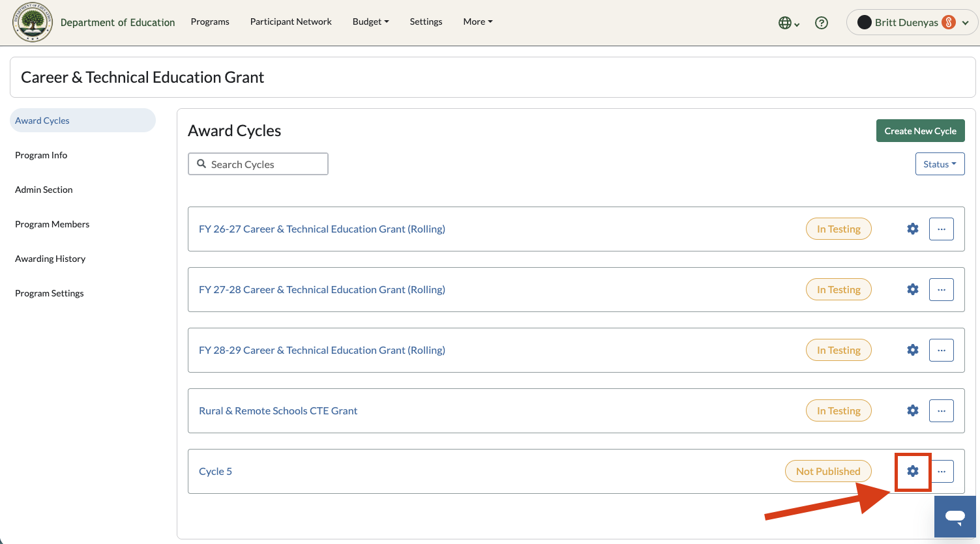Viewport: 980px width, 544px height.
Task: Open the globe language selector
Action: (789, 23)
